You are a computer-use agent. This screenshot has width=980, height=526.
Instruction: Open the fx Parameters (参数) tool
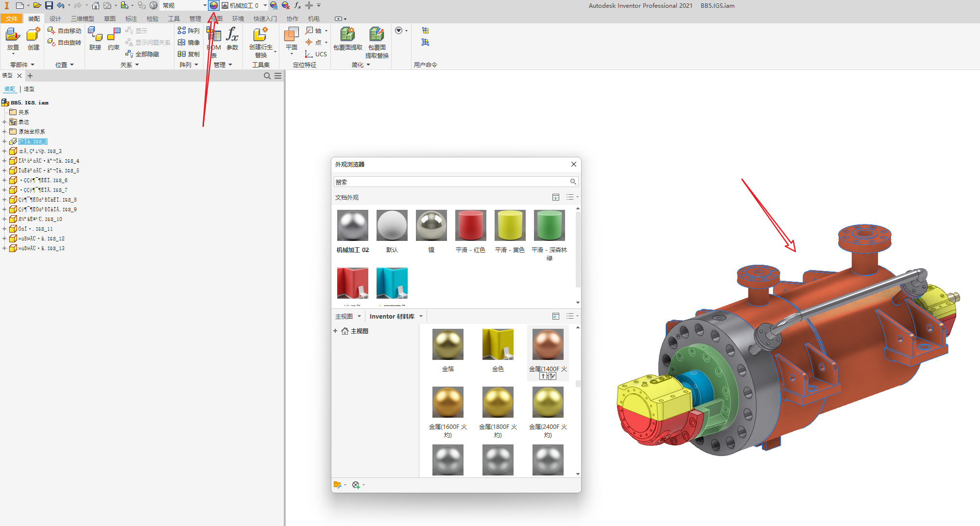[232, 35]
